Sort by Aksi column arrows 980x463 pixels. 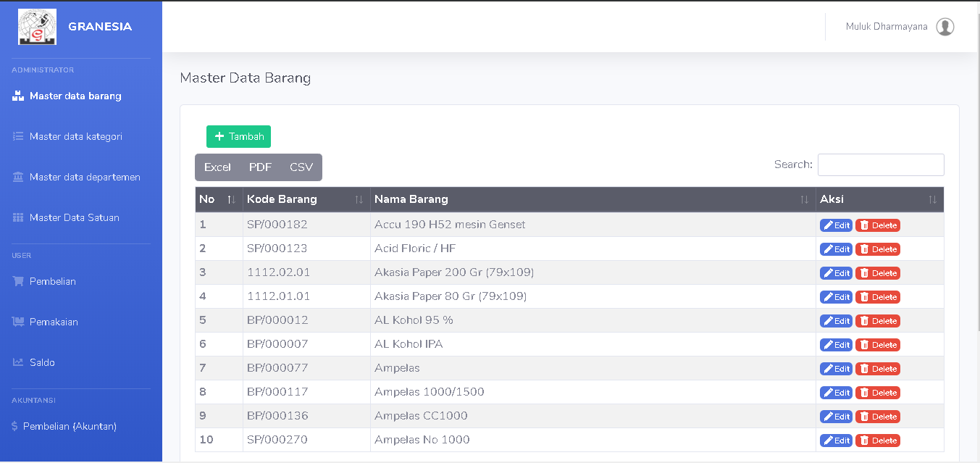(x=932, y=199)
